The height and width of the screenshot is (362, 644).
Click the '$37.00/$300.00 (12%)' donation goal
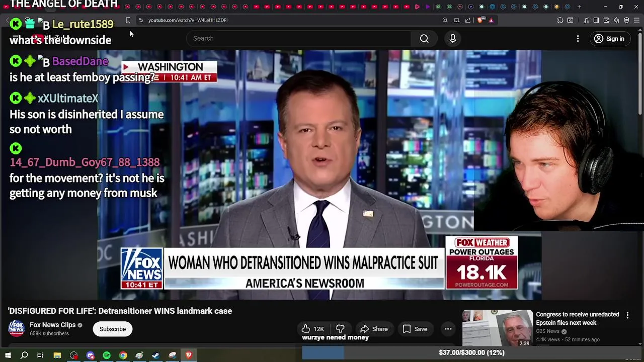pyautogui.click(x=471, y=353)
